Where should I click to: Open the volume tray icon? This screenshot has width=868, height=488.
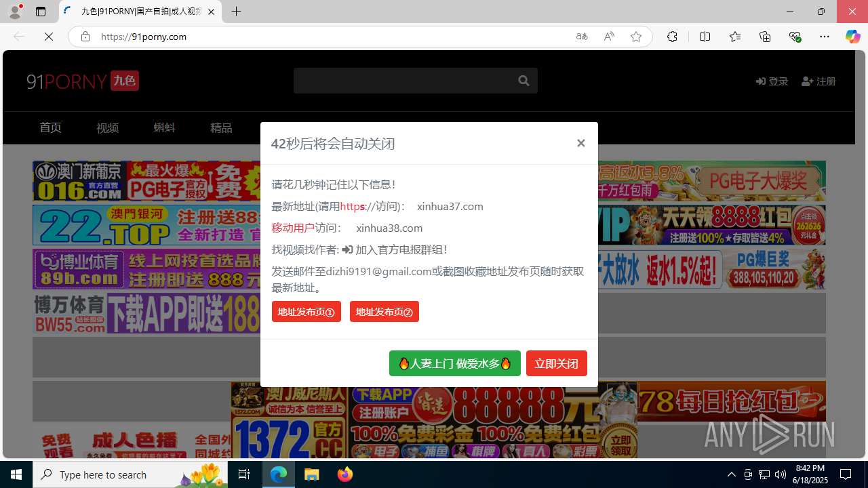[780, 474]
